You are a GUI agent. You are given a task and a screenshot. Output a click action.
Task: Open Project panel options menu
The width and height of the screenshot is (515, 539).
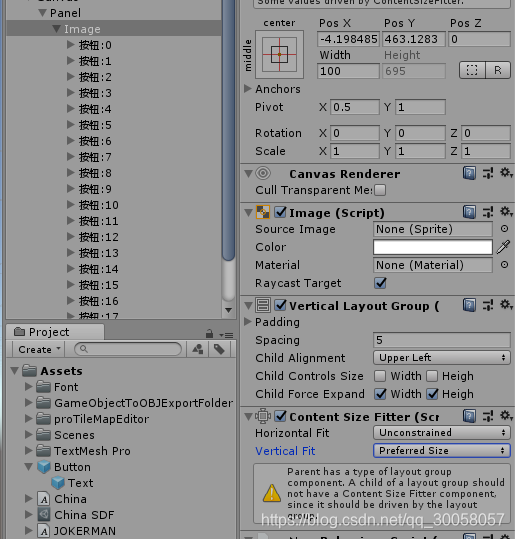(227, 335)
